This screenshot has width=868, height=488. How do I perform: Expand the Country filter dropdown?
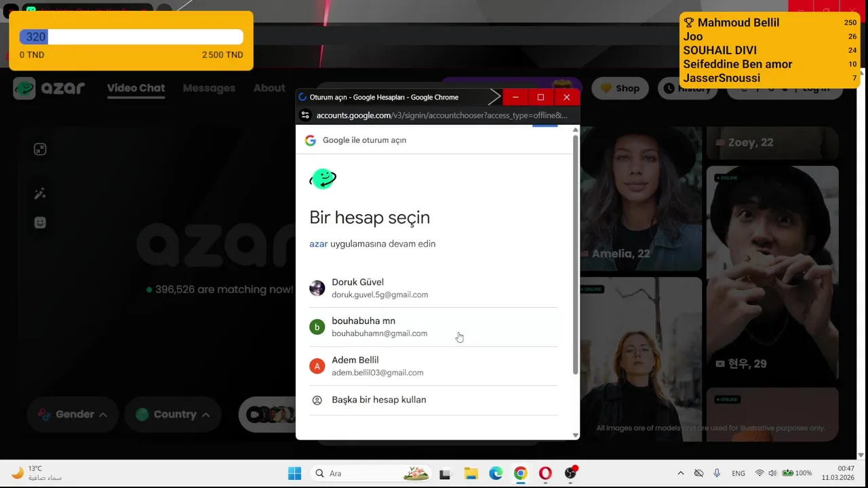(x=172, y=414)
